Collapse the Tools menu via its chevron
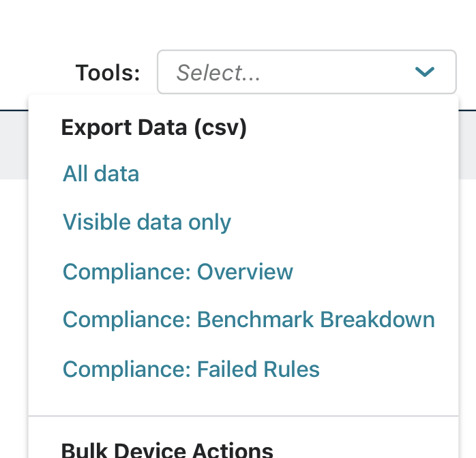 [424, 72]
